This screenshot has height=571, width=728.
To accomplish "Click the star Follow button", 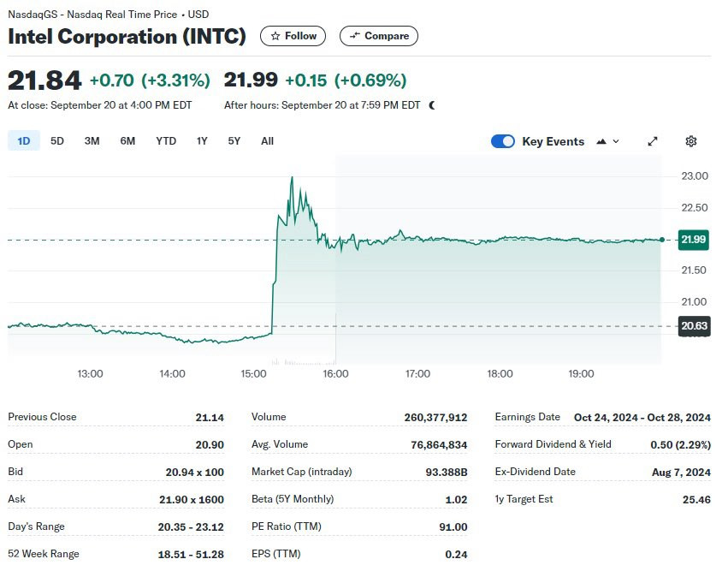I will (293, 36).
